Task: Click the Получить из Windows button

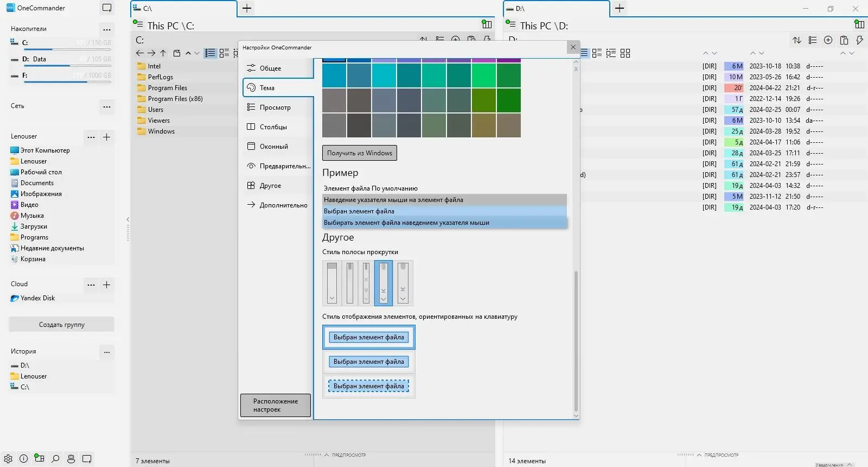Action: [x=359, y=153]
